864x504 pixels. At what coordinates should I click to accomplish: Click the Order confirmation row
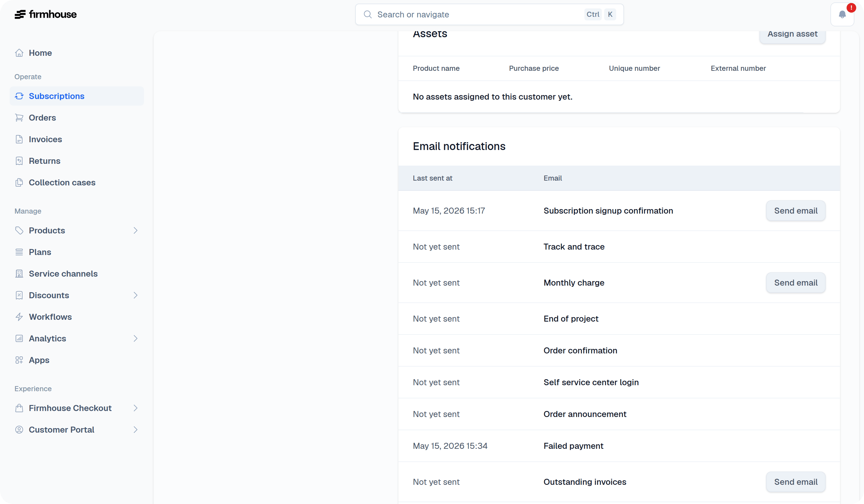[x=619, y=350]
